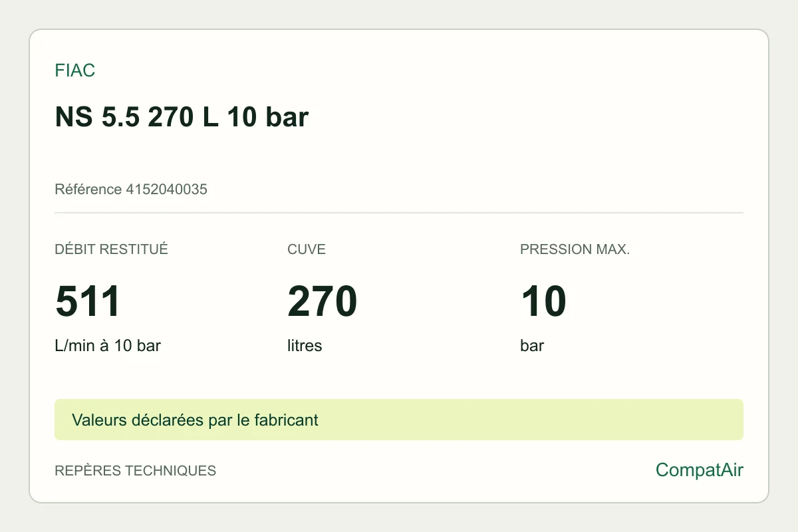
Task: Click the reference number 4152040035
Action: pyautogui.click(x=166, y=190)
